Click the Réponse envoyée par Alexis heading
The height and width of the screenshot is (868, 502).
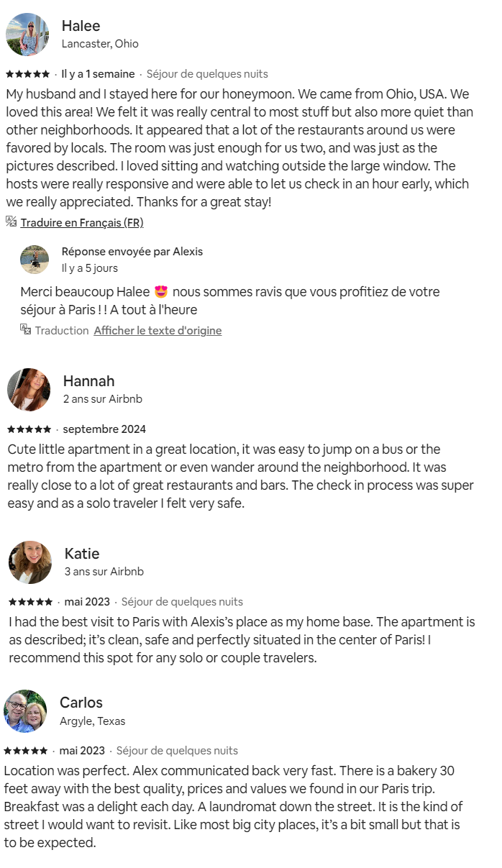pos(132,252)
